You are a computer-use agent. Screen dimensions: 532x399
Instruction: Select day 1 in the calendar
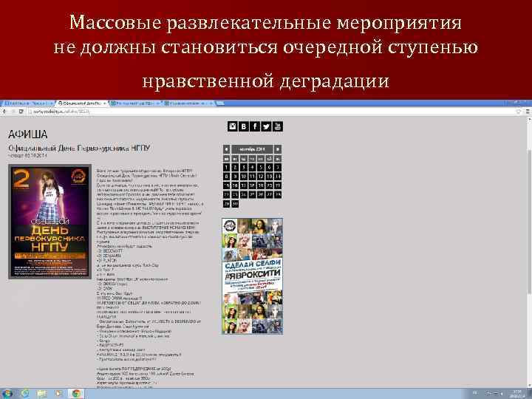tap(226, 167)
